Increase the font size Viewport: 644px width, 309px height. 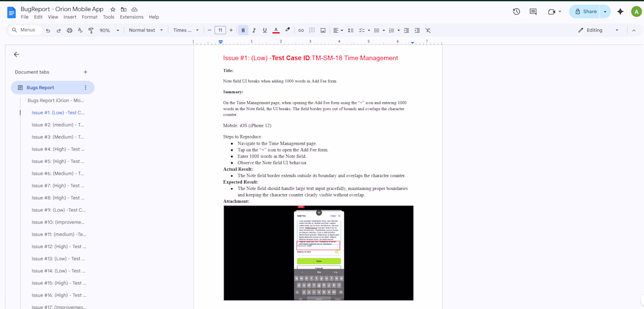[231, 30]
